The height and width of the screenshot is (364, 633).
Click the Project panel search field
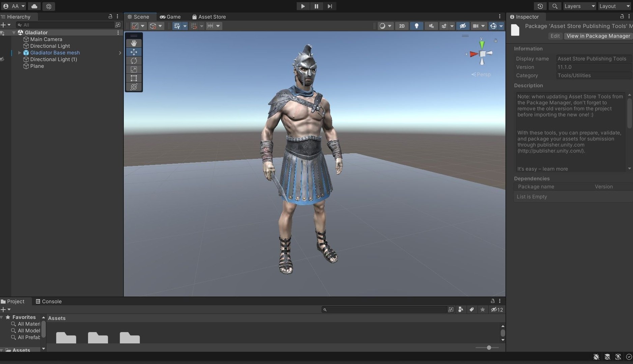pos(384,309)
